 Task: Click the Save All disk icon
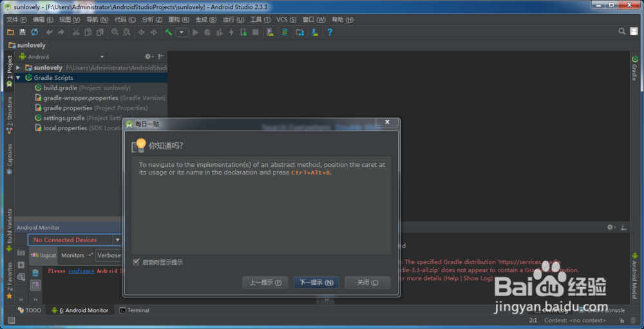23,32
